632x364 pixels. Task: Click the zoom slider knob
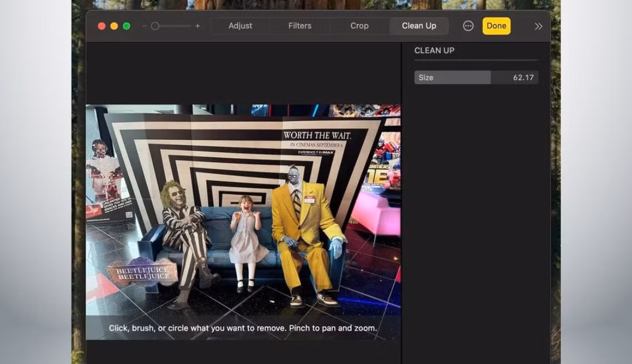pos(155,26)
